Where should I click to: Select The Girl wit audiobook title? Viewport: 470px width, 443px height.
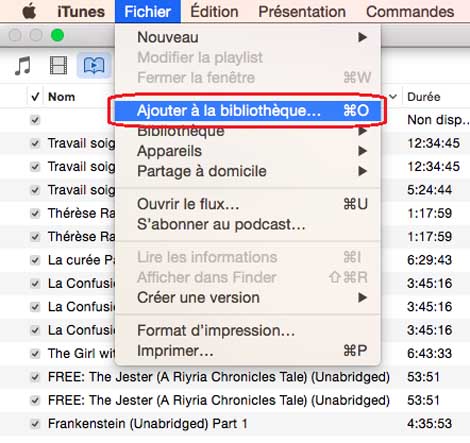click(x=81, y=353)
